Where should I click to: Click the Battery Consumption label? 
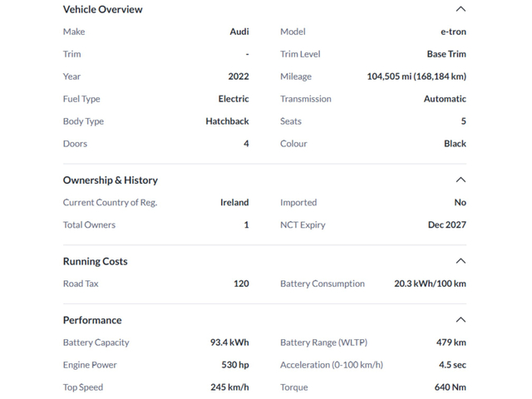tap(323, 283)
